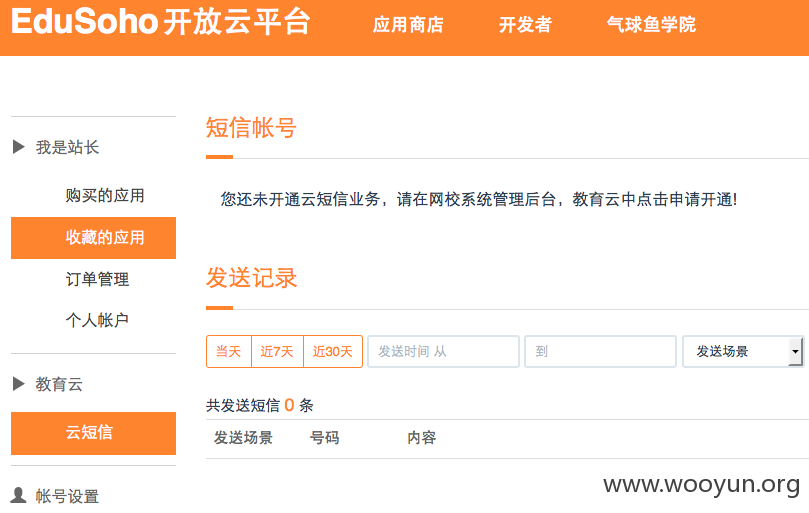Open the 发送场景 dropdown

coord(743,351)
